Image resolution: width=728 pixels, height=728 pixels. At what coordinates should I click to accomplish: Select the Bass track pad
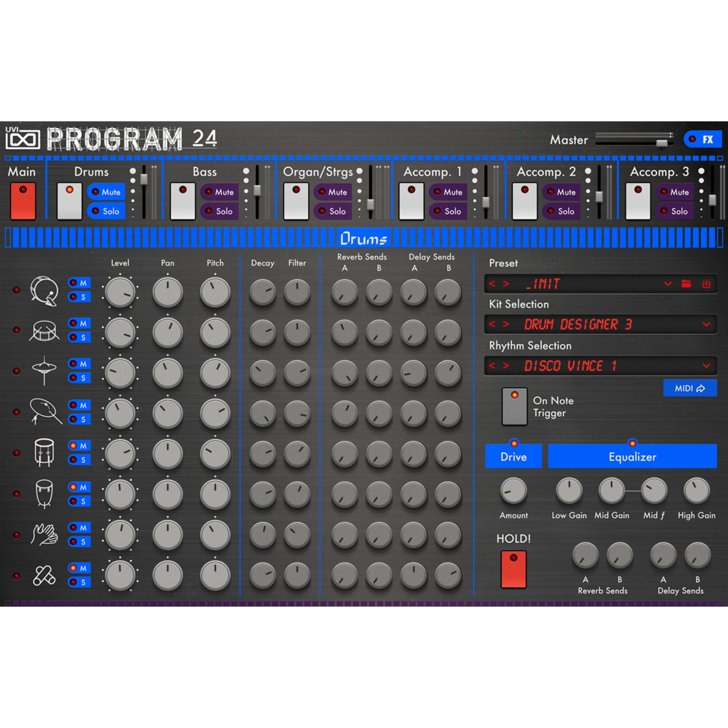(183, 201)
